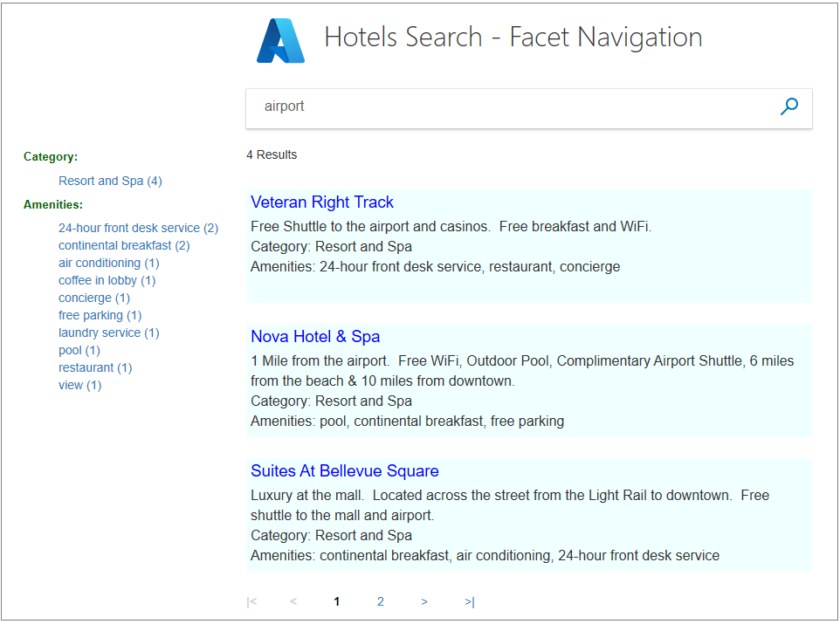Open Suites At Bellevue Square listing
The width and height of the screenshot is (840, 624).
coord(344,470)
